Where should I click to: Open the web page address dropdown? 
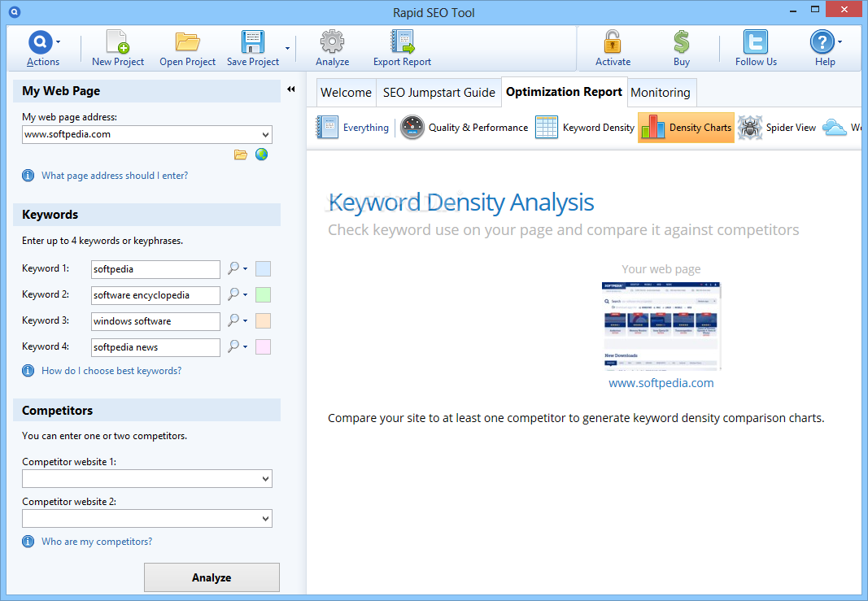click(x=266, y=134)
